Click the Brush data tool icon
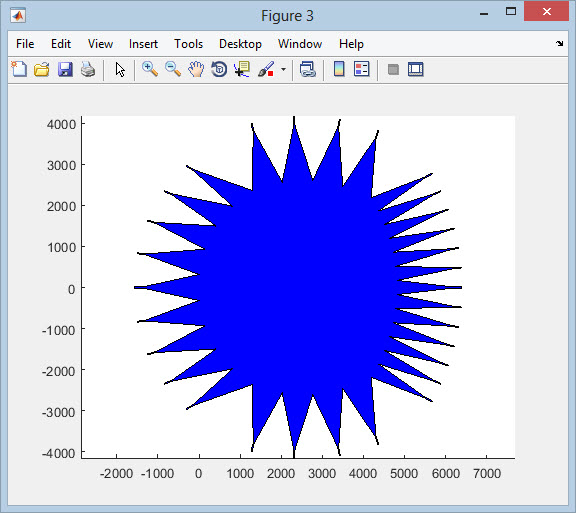Screen dimensions: 576x513 pyautogui.click(x=266, y=69)
